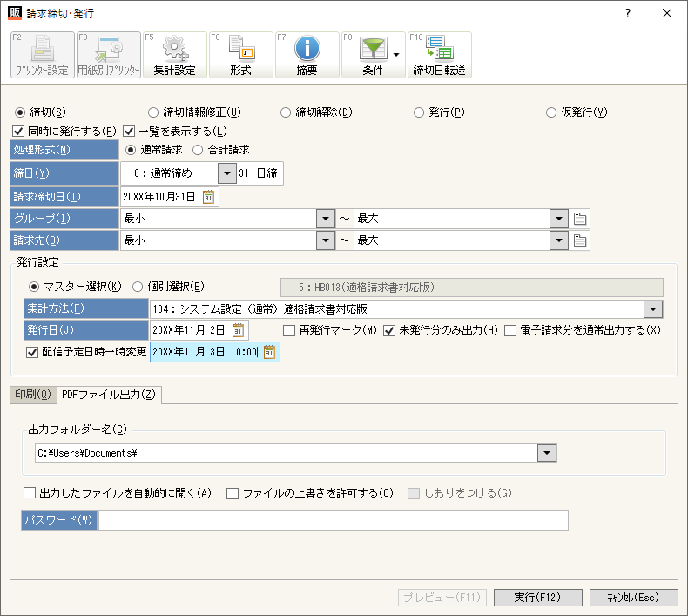Click the C:¥Users¥Documents¥ folder path field
The height and width of the screenshot is (616, 688).
pyautogui.click(x=287, y=453)
